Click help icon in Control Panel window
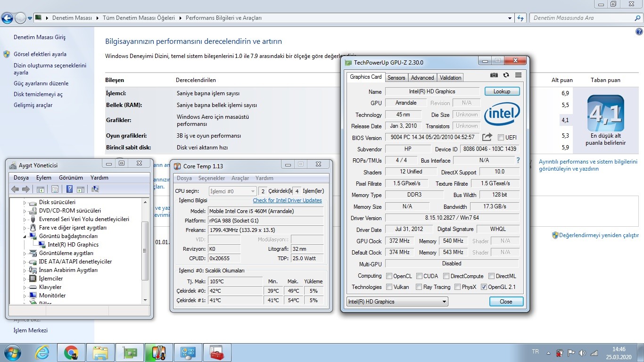 (x=639, y=32)
